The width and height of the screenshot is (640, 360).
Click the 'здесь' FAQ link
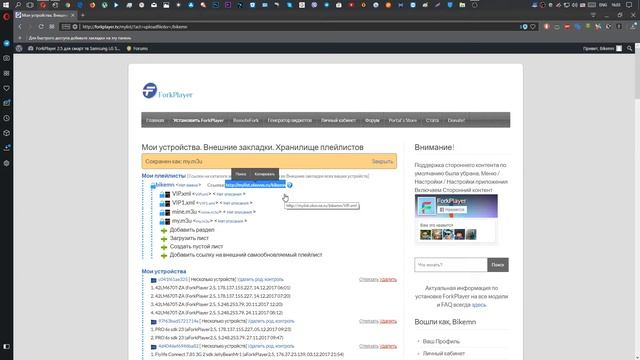(x=479, y=305)
